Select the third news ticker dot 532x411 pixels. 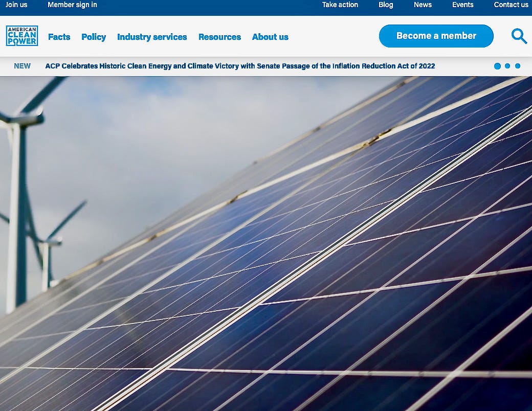tap(518, 66)
